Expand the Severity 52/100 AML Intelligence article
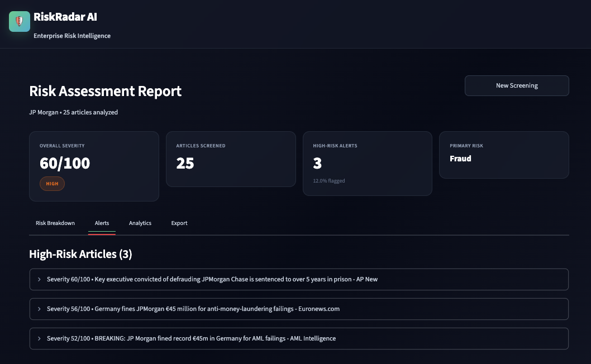 299,338
